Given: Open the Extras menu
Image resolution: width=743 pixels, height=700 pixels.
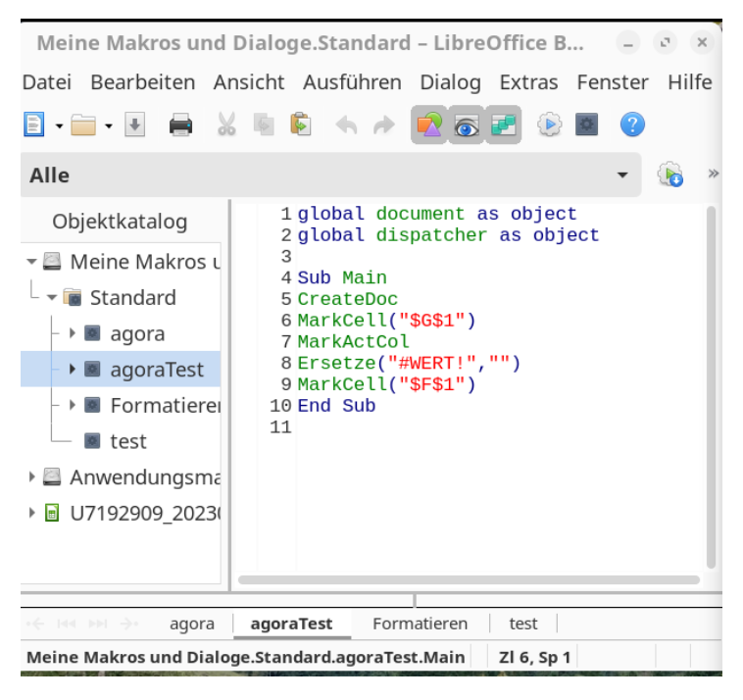Looking at the screenshot, I should (x=528, y=82).
